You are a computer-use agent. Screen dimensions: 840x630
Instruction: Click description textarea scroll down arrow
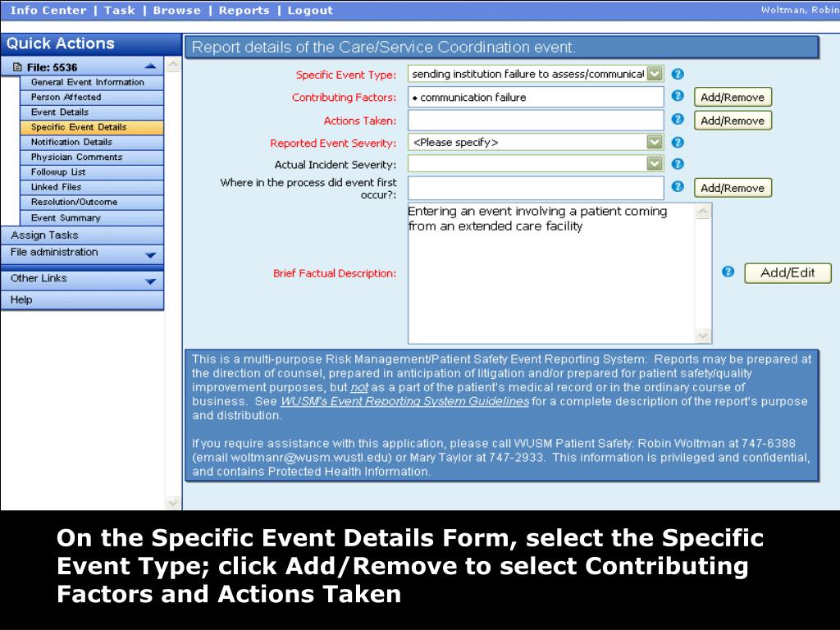click(x=703, y=336)
